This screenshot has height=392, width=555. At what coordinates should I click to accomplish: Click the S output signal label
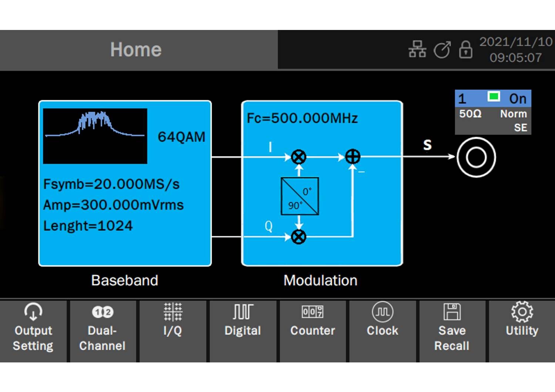click(x=427, y=145)
